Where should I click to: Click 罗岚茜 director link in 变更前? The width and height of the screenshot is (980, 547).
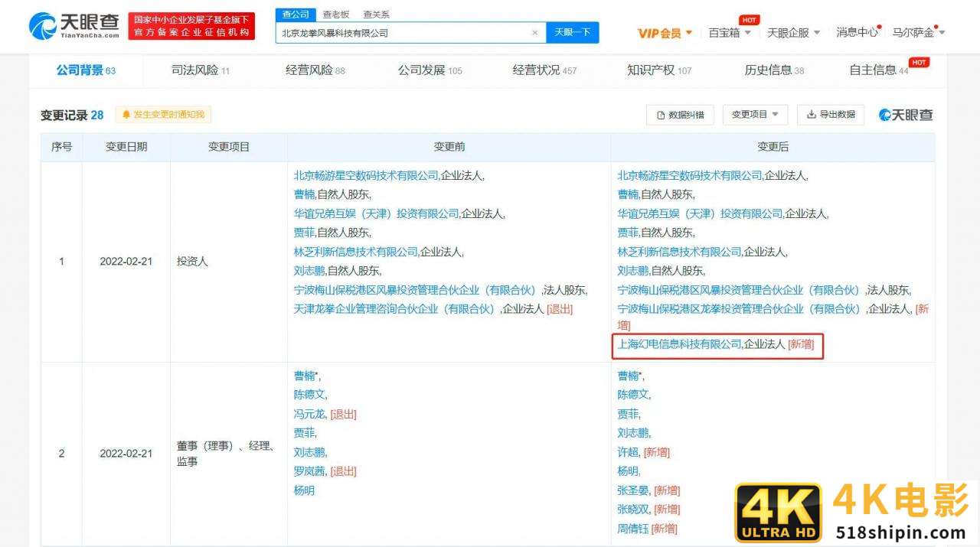pos(309,471)
